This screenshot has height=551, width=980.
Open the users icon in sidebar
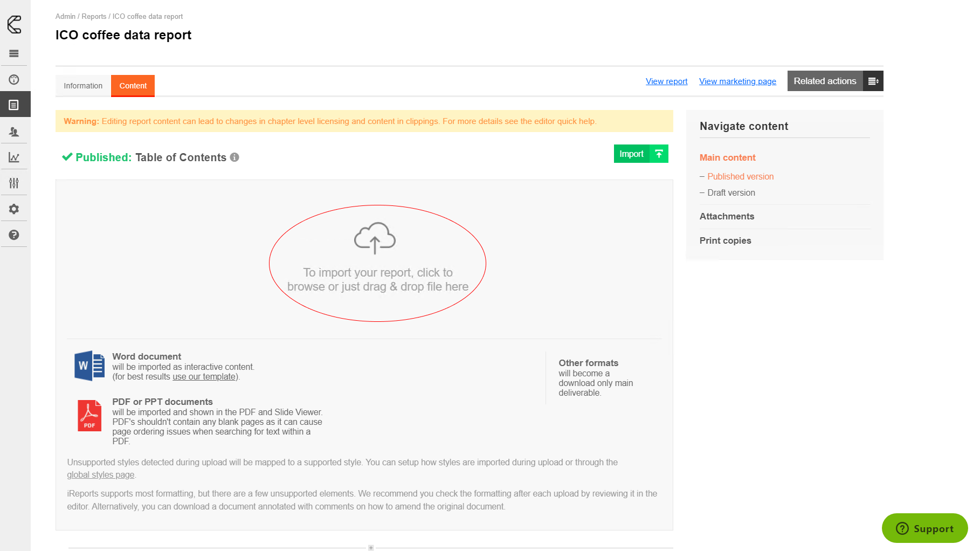14,132
